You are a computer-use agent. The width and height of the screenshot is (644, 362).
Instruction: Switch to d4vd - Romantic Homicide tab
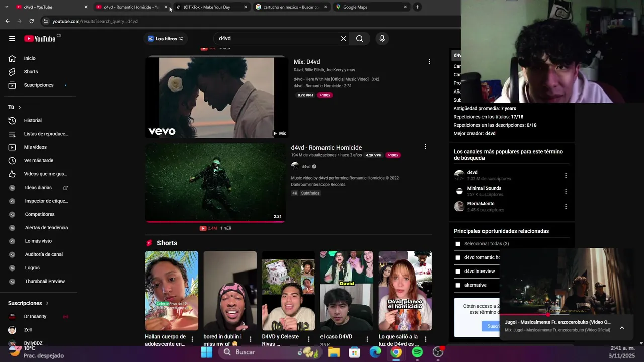[131, 7]
